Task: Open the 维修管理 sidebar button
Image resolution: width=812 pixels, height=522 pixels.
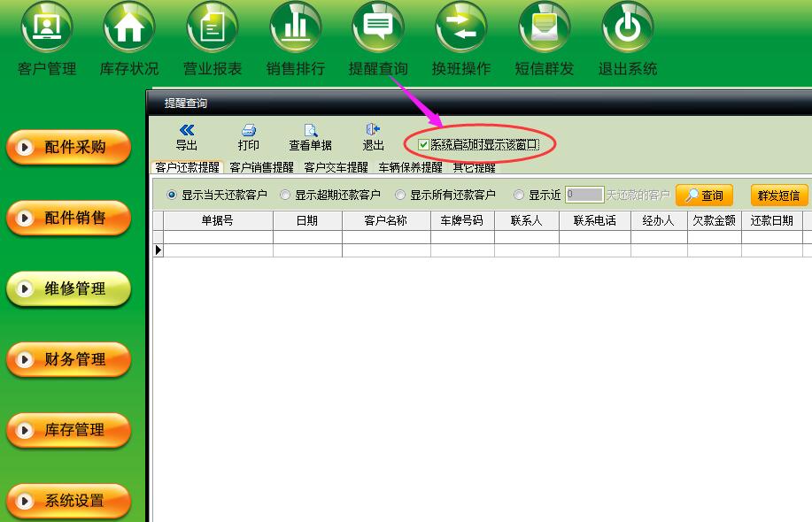Action: click(x=68, y=288)
